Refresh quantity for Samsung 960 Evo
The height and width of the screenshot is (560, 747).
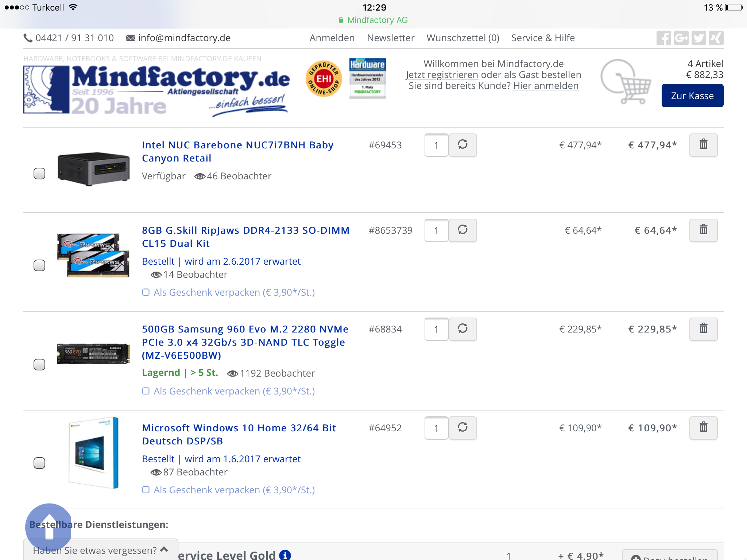(x=462, y=329)
